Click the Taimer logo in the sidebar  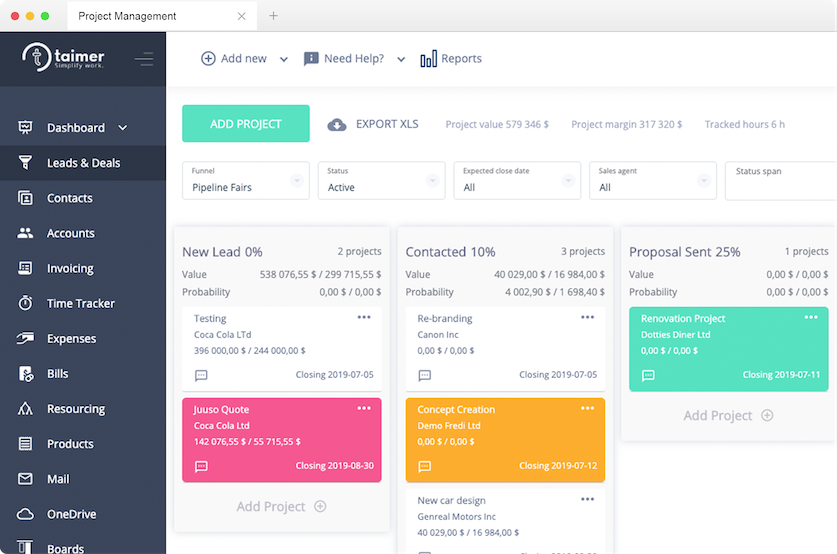point(64,58)
